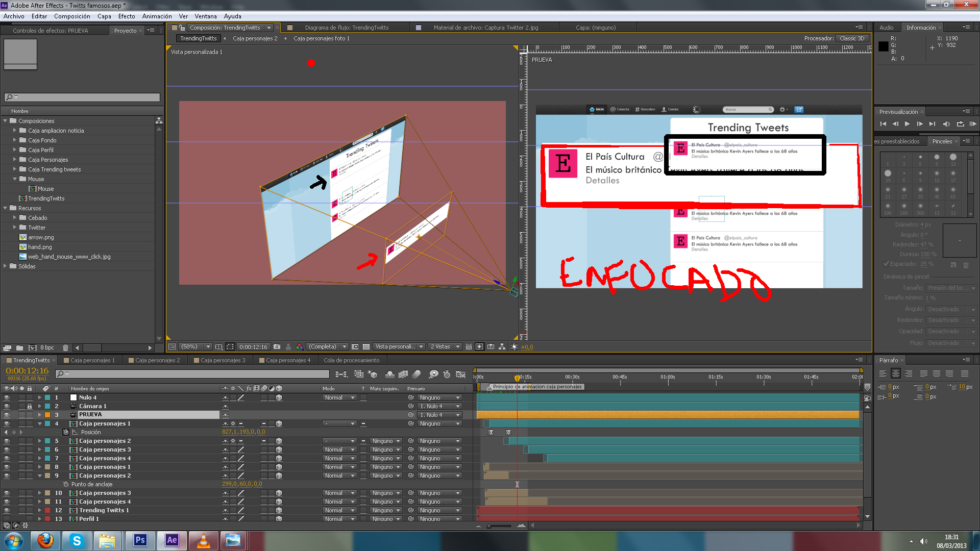Open the graph editor in the timeline
This screenshot has width=980, height=551.
(460, 374)
